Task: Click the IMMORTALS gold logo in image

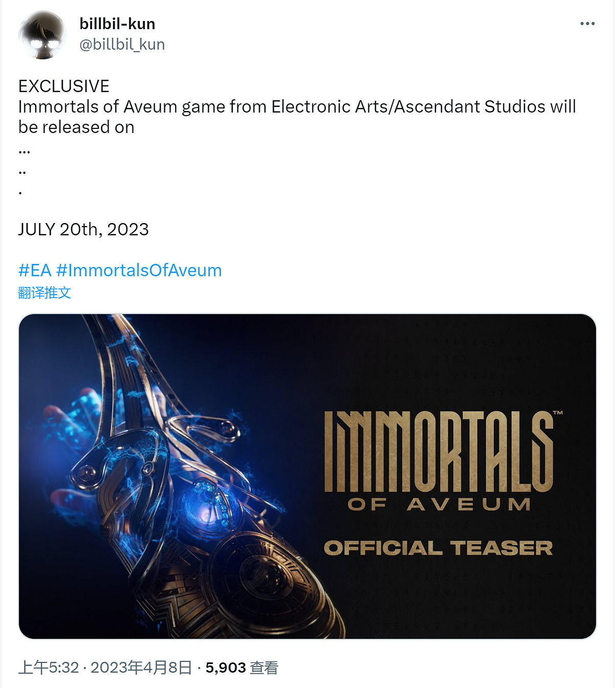Action: pyautogui.click(x=439, y=450)
